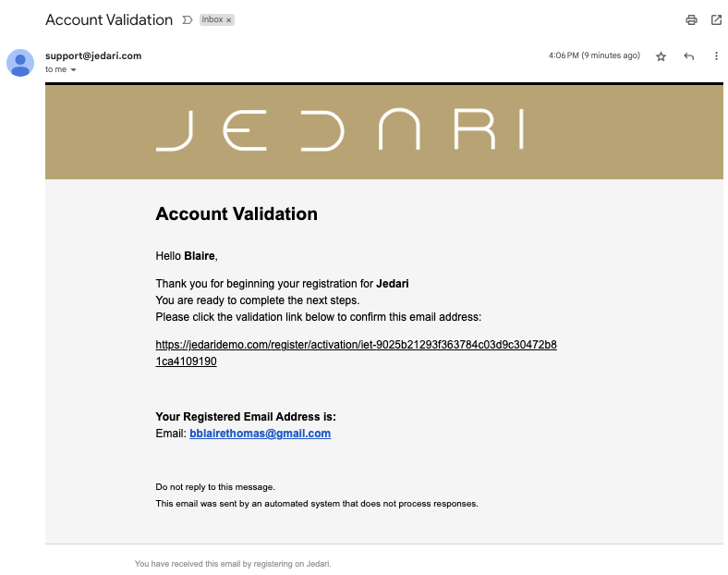Screen dimensions: 728x575
Task: Open the three-dot More options menu
Action: (x=716, y=56)
